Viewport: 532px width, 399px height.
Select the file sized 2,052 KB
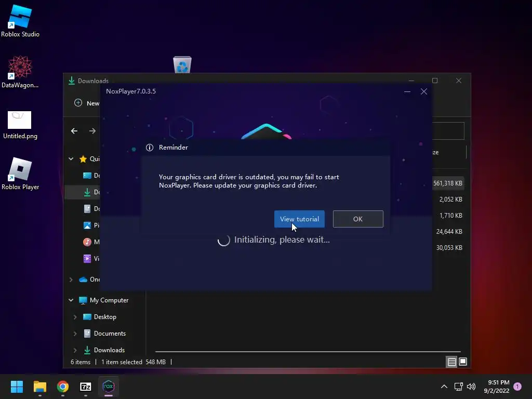coord(450,199)
